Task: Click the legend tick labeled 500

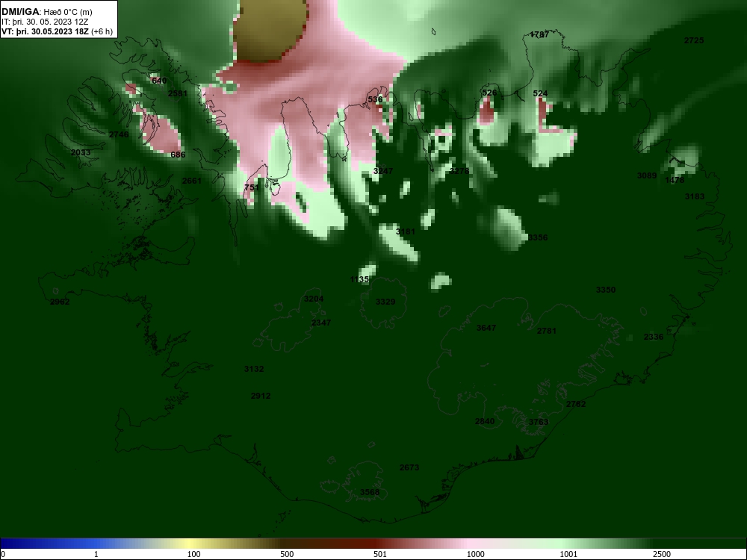Action: coord(287,554)
